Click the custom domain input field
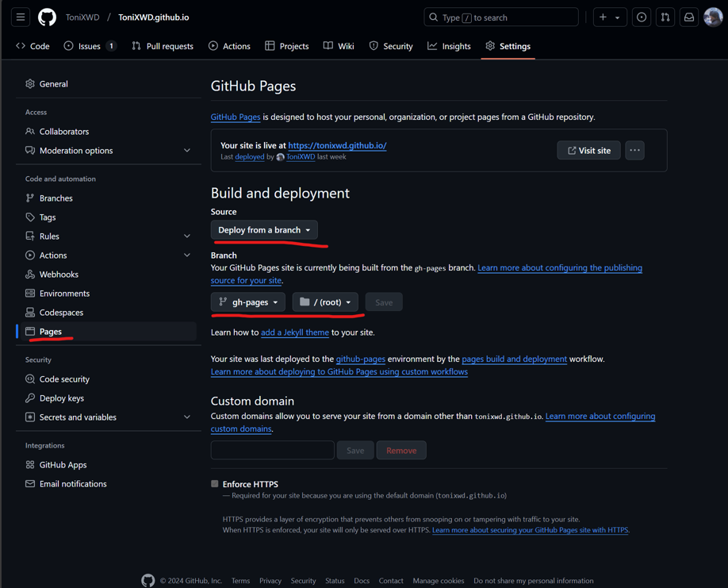Screen dimensions: 728x588 coord(273,450)
